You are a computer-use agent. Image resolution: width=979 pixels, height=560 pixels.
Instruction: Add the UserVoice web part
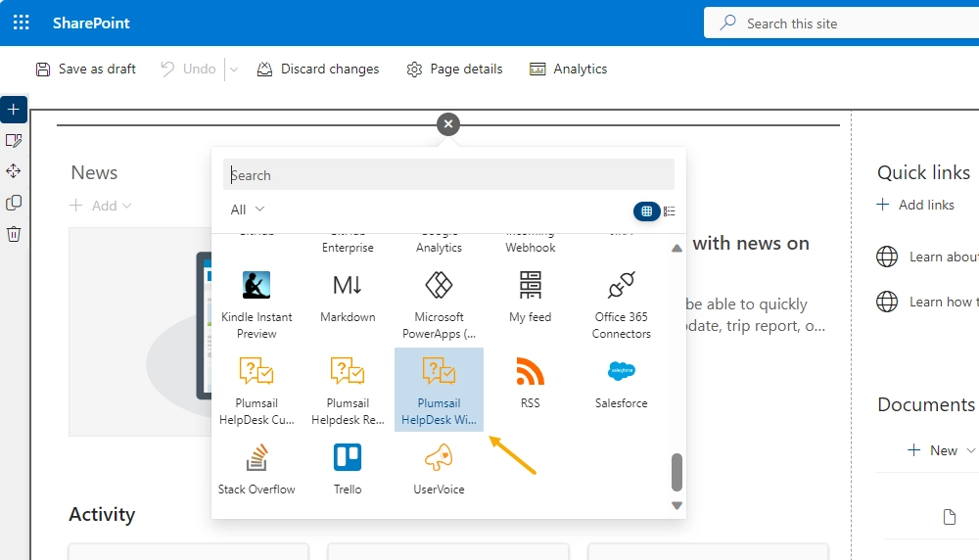tap(439, 468)
